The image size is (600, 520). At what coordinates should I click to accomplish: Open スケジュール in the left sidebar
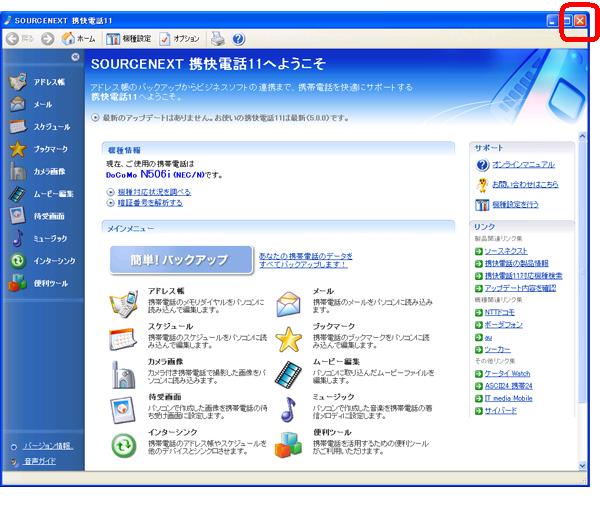pos(40,126)
